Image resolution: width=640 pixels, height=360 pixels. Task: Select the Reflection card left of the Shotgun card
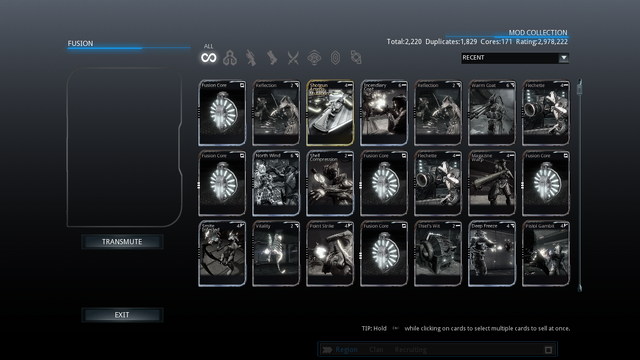[x=276, y=113]
